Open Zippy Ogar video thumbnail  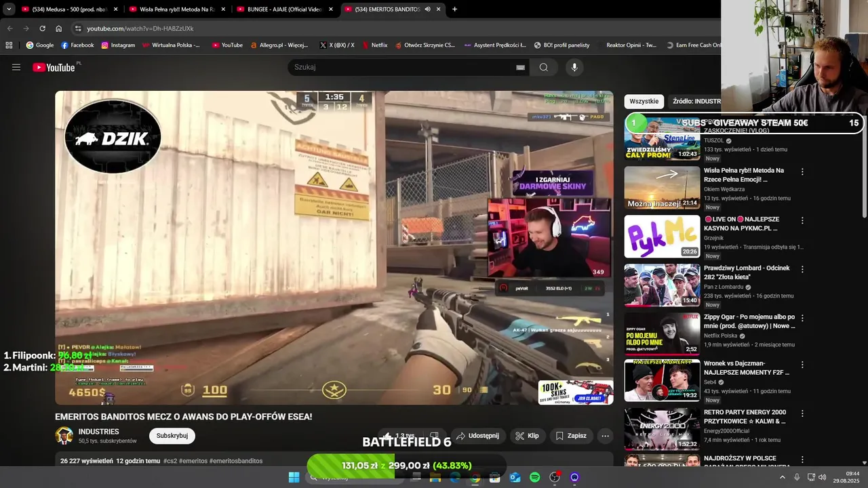click(662, 334)
